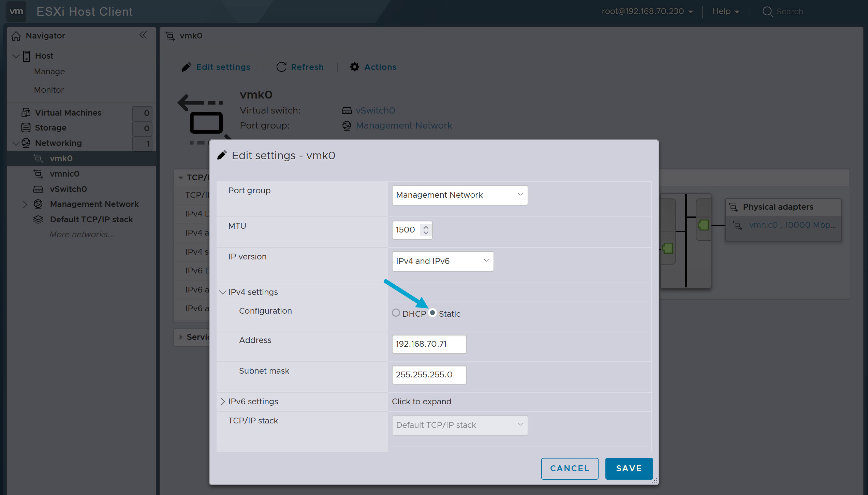Viewport: 868px width, 495px height.
Task: Cancel the Edit settings dialog
Action: pos(570,468)
